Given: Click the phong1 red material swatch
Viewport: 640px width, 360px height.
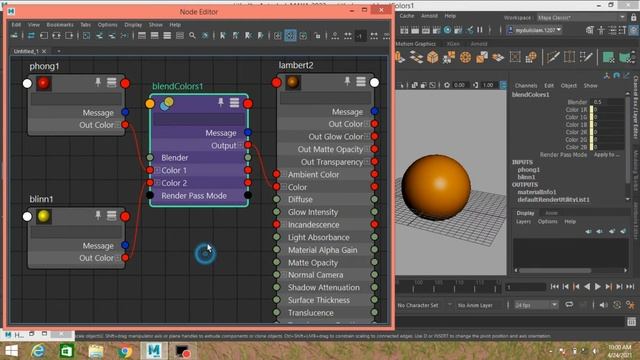Looking at the screenshot, I should coord(44,83).
